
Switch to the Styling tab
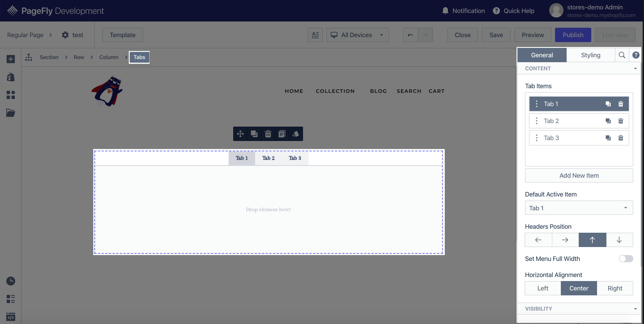591,55
